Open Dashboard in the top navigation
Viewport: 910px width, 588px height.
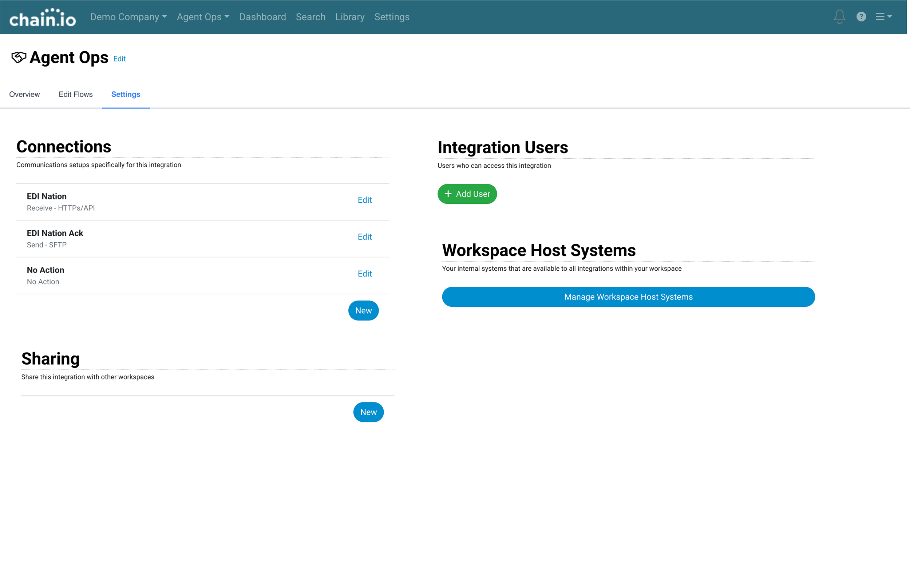click(262, 17)
